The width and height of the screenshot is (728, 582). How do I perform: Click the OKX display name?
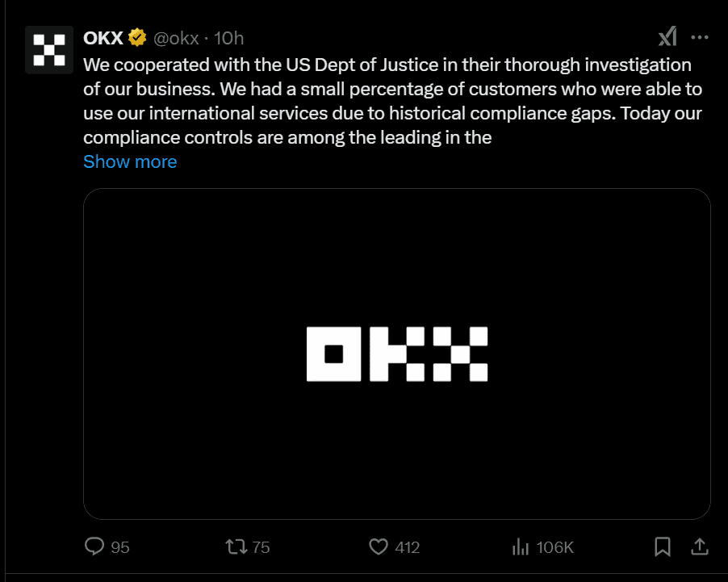pos(103,38)
